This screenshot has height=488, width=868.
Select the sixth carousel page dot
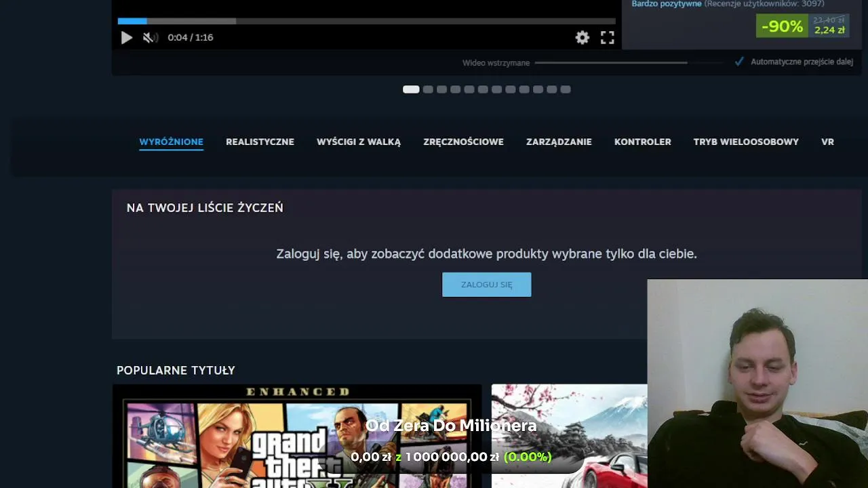coord(483,89)
